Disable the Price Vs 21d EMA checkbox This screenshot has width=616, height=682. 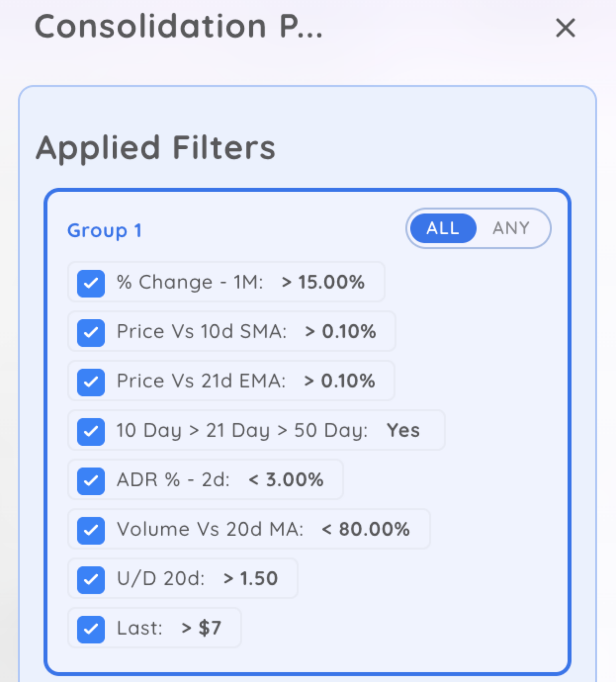click(x=91, y=382)
